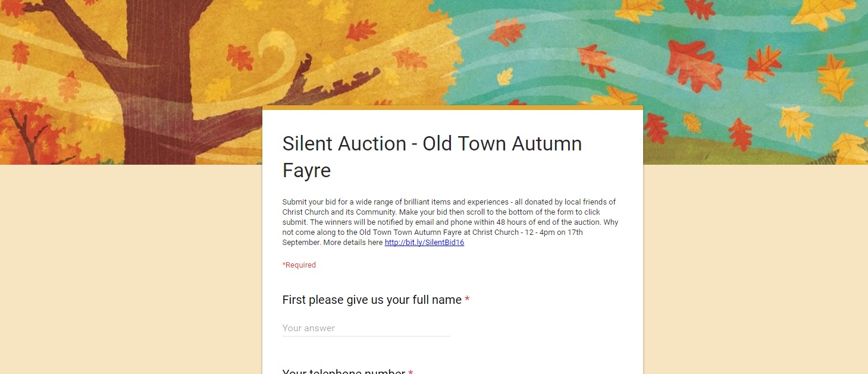Click the beige background right of form

click(x=756, y=268)
